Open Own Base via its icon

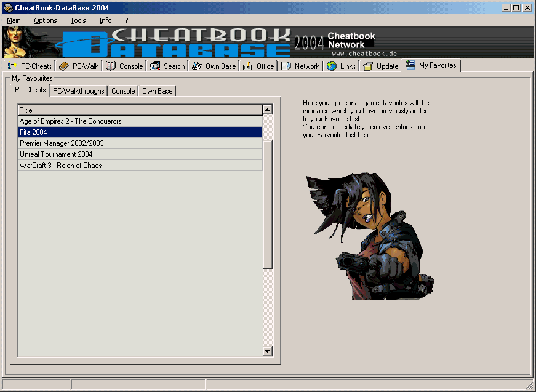(x=197, y=66)
